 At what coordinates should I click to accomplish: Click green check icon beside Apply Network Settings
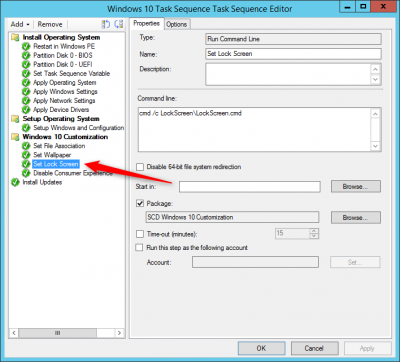pos(26,100)
